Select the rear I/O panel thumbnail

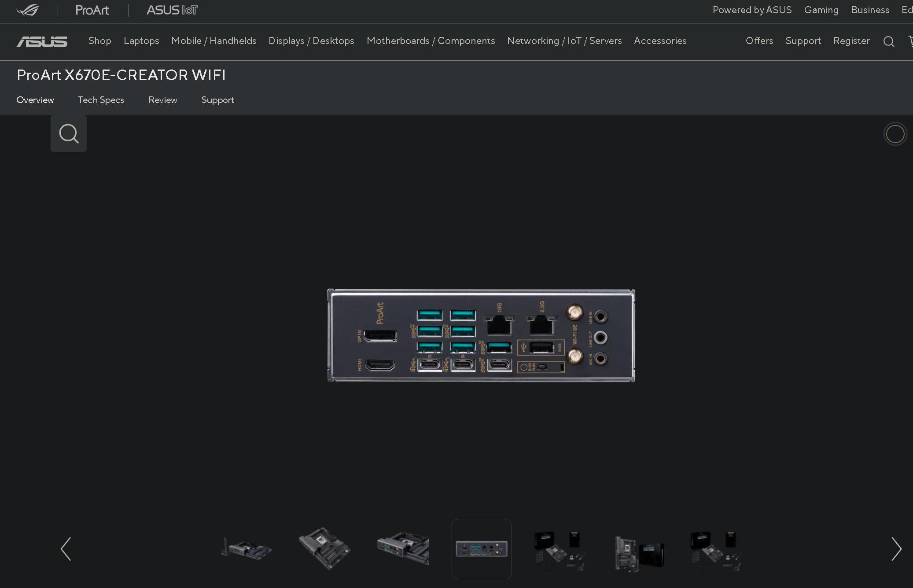pyautogui.click(x=481, y=549)
